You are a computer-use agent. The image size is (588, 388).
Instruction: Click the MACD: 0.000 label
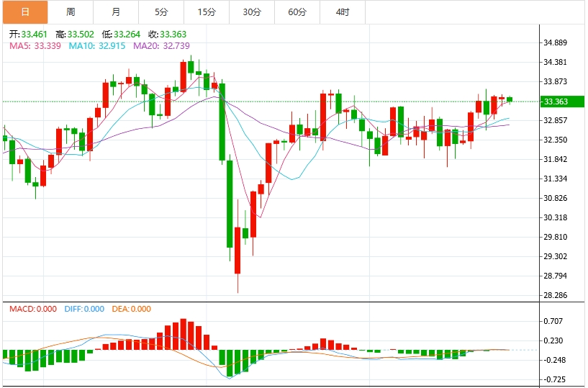pyautogui.click(x=33, y=309)
